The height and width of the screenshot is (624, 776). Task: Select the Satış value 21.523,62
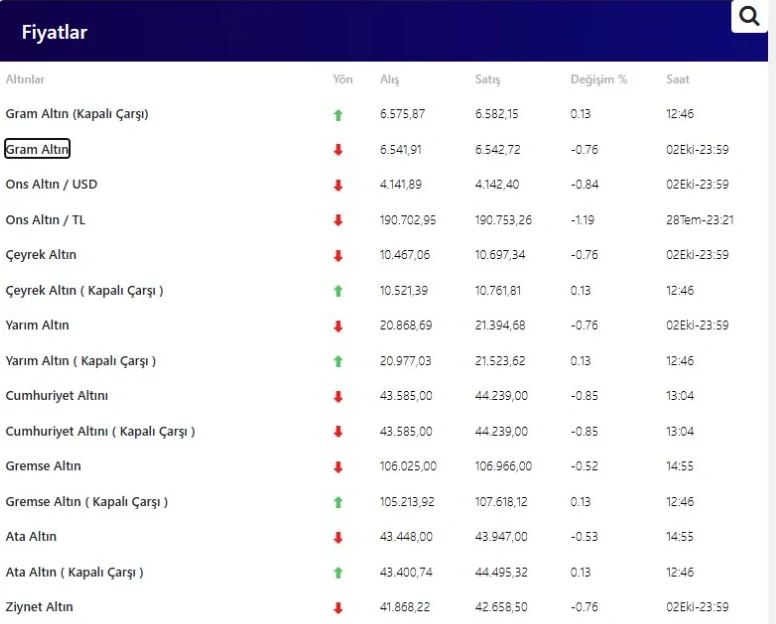click(x=500, y=361)
